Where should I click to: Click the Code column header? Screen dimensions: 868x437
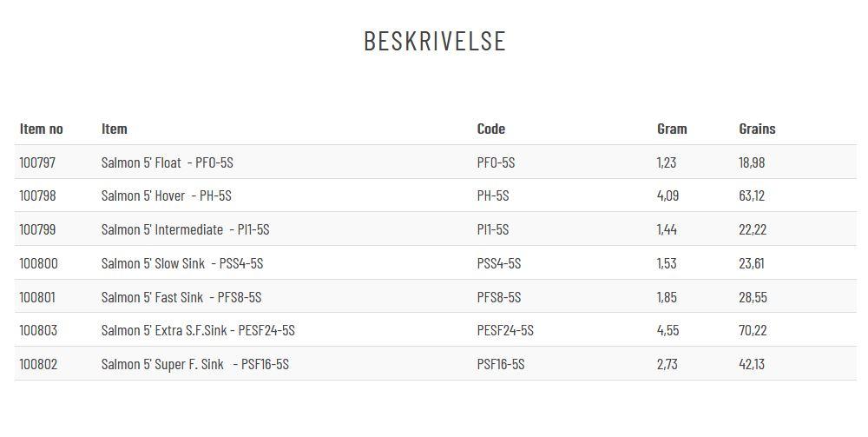(491, 129)
